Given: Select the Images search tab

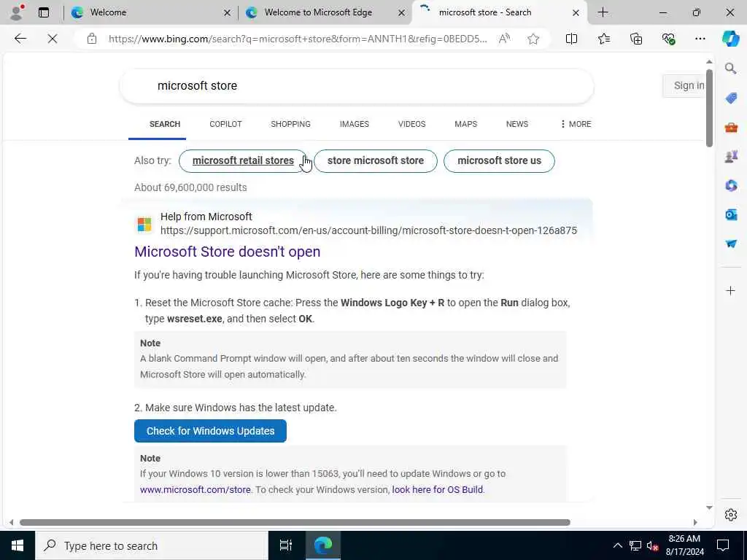Looking at the screenshot, I should coord(354,124).
